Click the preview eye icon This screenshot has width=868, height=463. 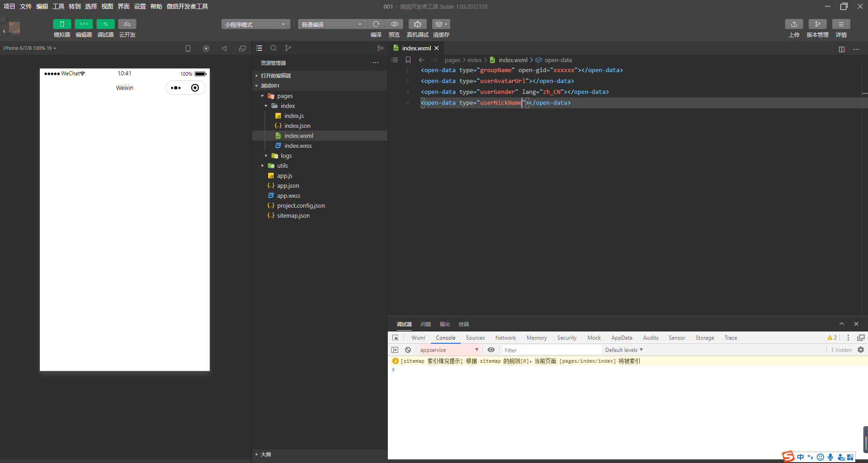point(395,24)
